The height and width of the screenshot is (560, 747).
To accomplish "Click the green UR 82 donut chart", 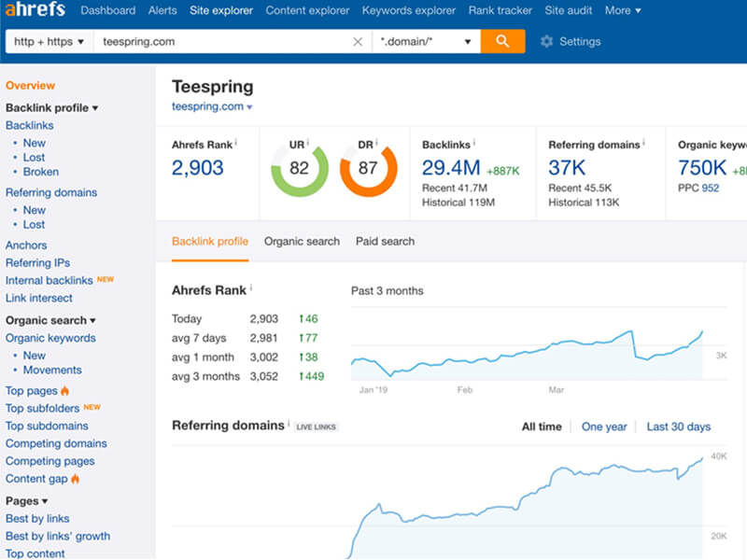I will pyautogui.click(x=300, y=169).
